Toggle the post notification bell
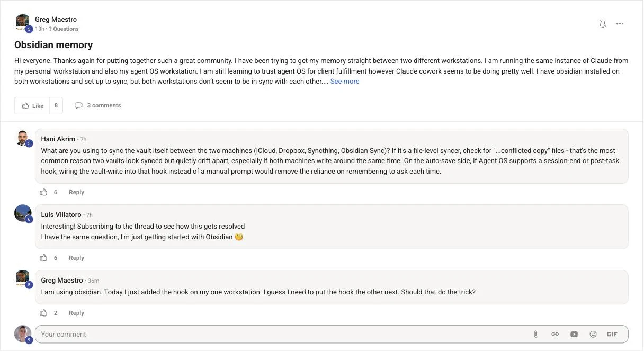 tap(603, 24)
